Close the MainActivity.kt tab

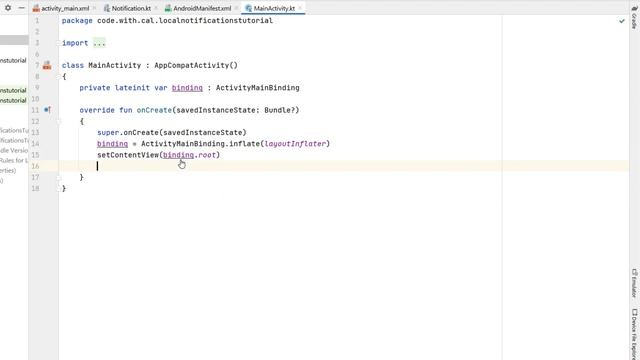point(300,8)
